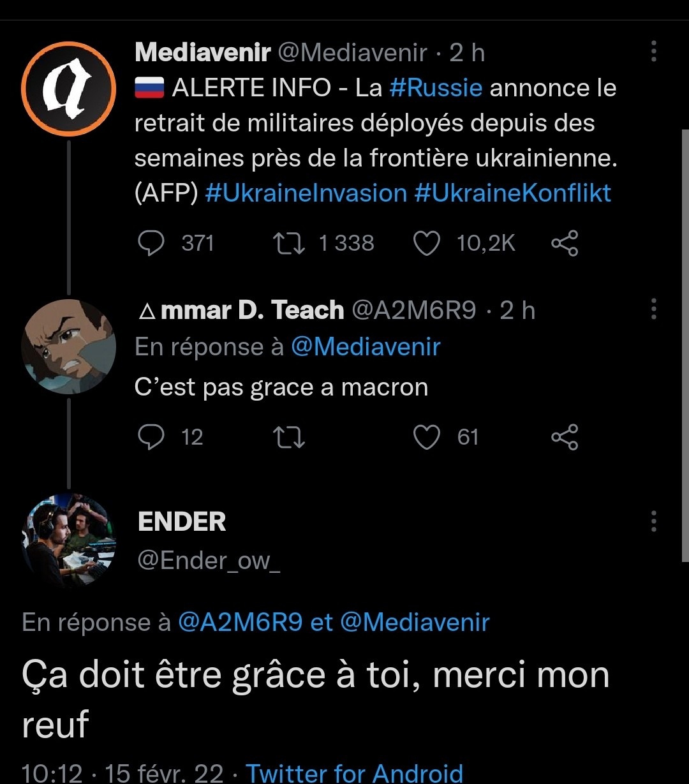Open the three-dot menu on ENDER's tweet
The width and height of the screenshot is (689, 784).
click(x=653, y=522)
